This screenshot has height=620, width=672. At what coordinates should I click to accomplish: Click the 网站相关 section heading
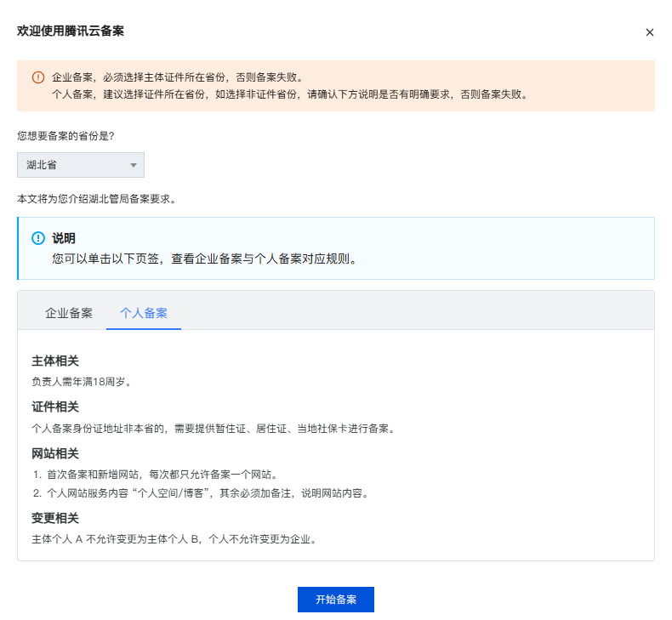click(x=55, y=454)
